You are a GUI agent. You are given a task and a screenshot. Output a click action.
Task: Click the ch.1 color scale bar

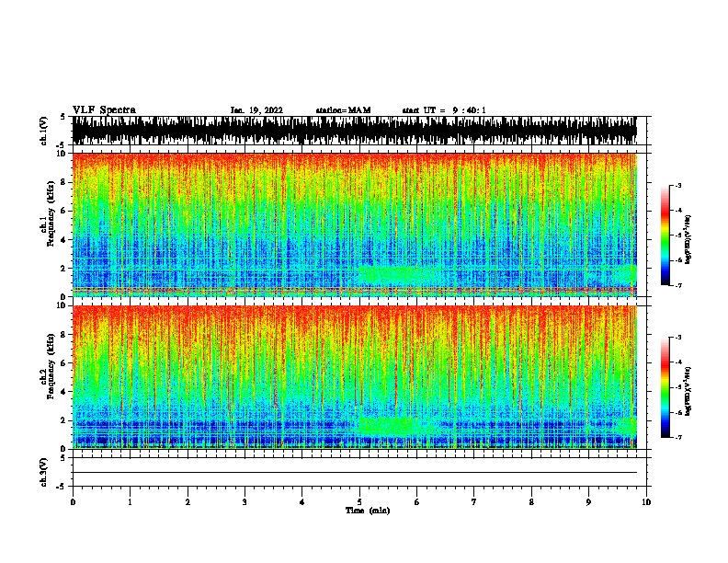[x=665, y=236]
